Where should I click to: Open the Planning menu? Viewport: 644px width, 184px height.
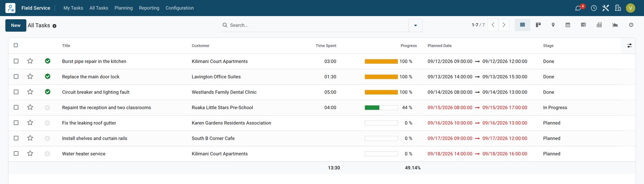[x=124, y=8]
